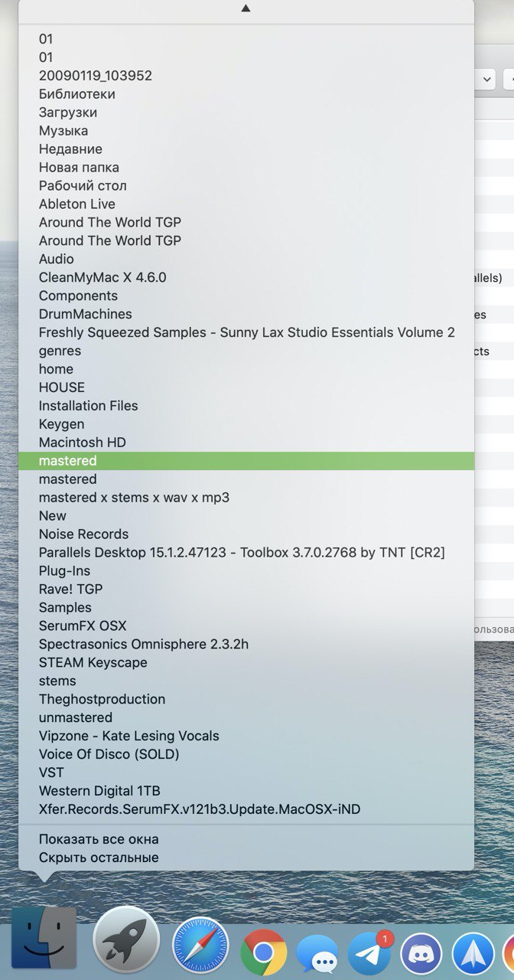Image resolution: width=514 pixels, height=980 pixels.
Task: Bring up the Macintosh HD window
Action: click(x=246, y=443)
